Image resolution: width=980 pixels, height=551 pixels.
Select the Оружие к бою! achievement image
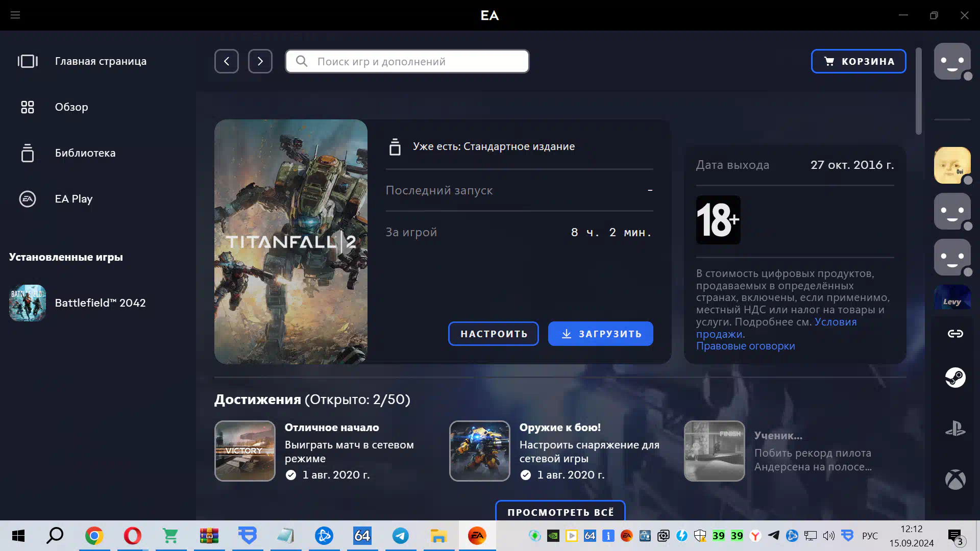(x=480, y=451)
